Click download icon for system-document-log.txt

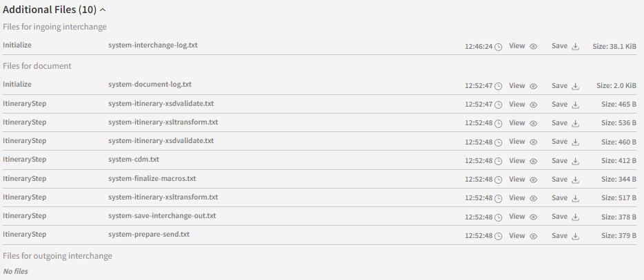[x=575, y=86]
